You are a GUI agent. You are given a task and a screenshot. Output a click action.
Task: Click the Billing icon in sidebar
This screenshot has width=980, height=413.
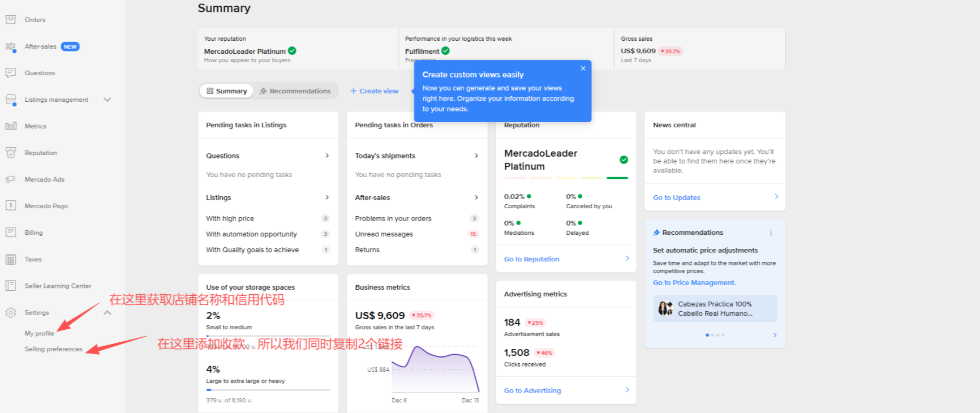coord(10,233)
